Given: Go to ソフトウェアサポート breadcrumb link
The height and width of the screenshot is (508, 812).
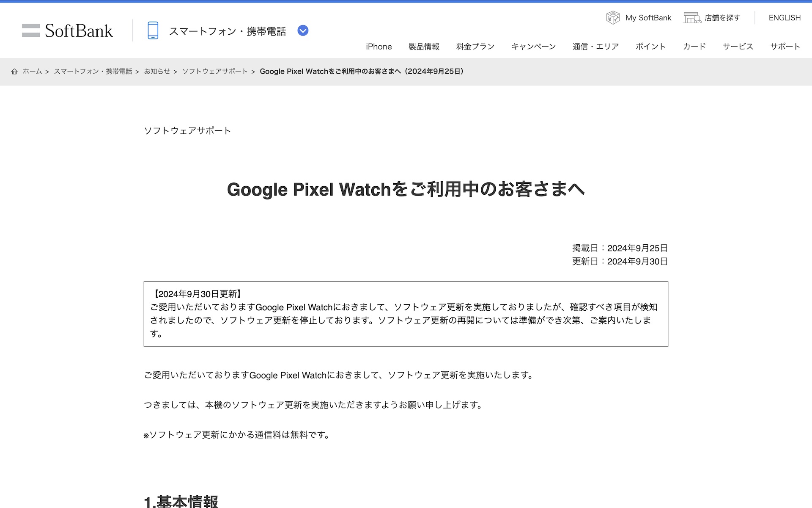Looking at the screenshot, I should [x=215, y=72].
